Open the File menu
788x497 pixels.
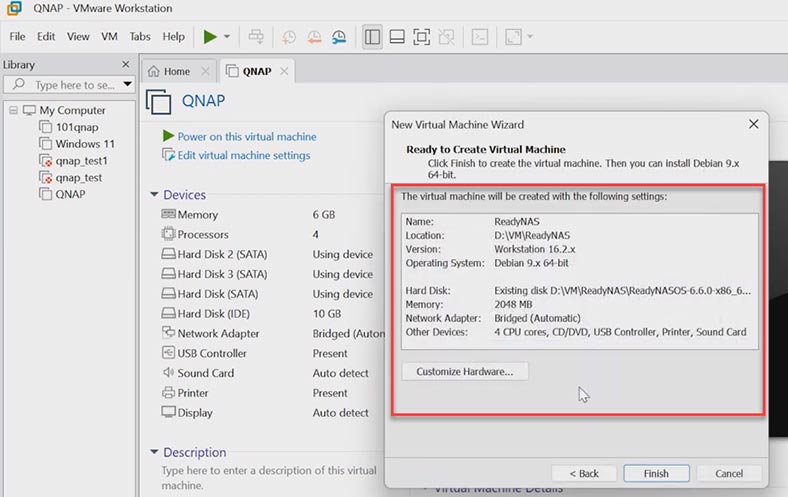pyautogui.click(x=17, y=37)
